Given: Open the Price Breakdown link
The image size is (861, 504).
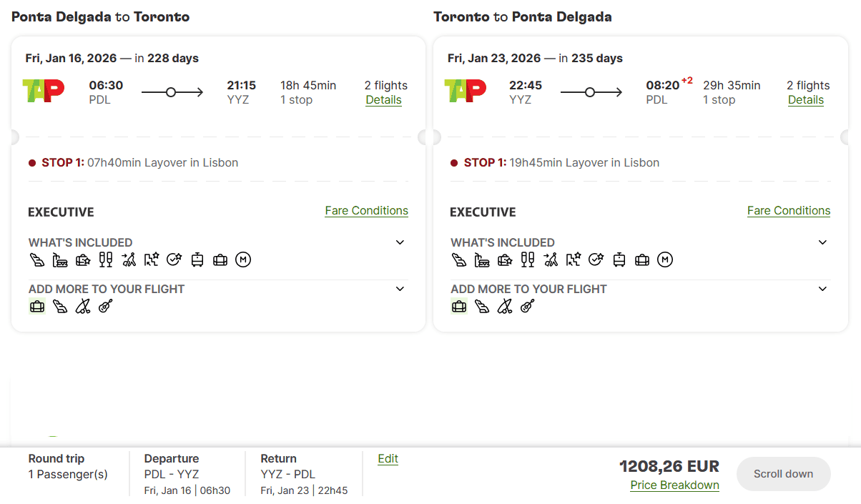Looking at the screenshot, I should [x=674, y=485].
